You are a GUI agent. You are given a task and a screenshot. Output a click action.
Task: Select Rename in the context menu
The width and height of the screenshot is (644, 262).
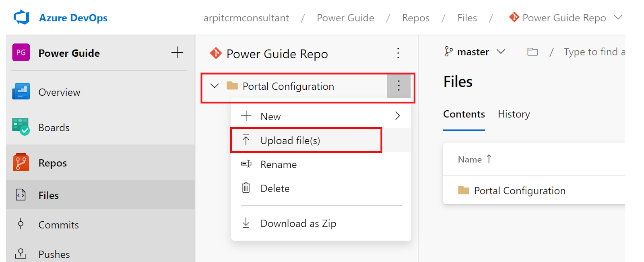point(278,165)
